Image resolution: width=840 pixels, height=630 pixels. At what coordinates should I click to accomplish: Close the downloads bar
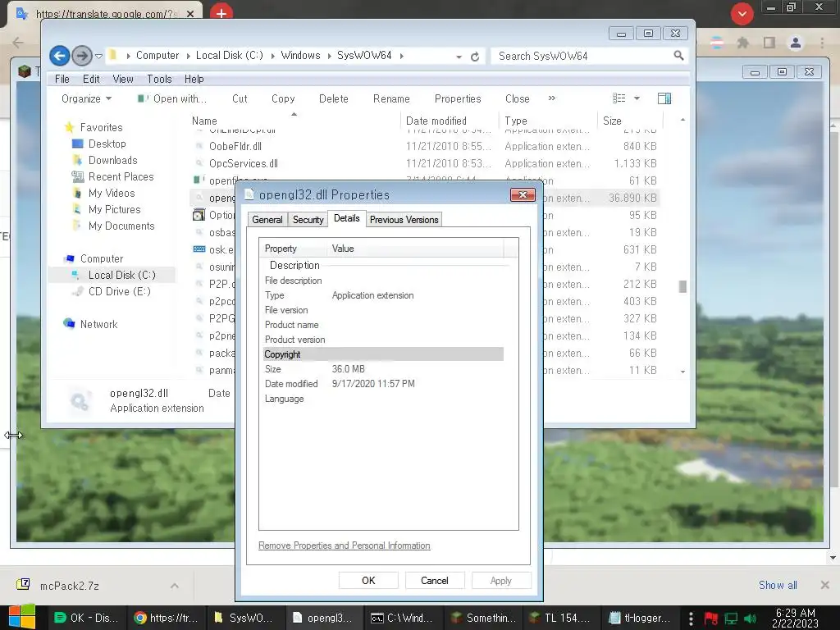[825, 585]
